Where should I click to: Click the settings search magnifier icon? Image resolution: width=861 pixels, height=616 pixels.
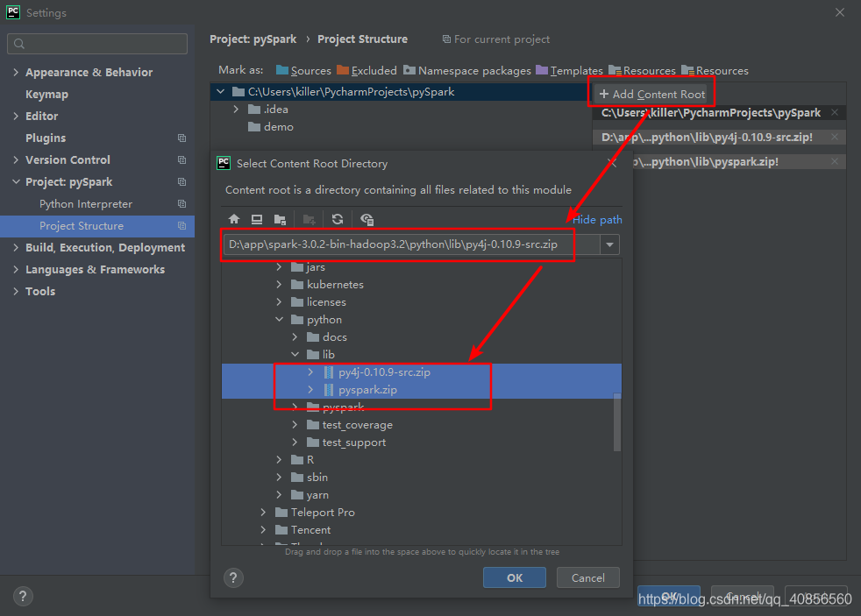pos(19,44)
